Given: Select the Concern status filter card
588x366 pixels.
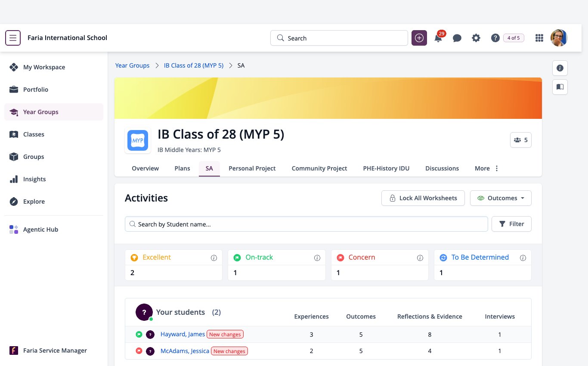Looking at the screenshot, I should [380, 265].
